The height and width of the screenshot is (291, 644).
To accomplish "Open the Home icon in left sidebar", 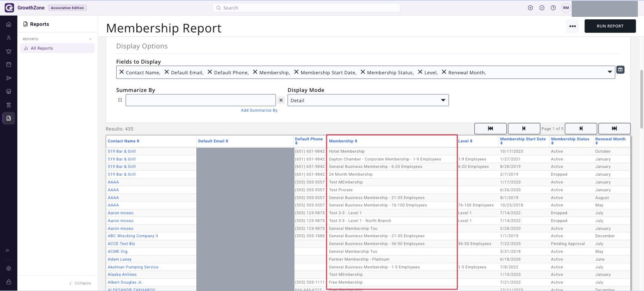I will pos(9,24).
